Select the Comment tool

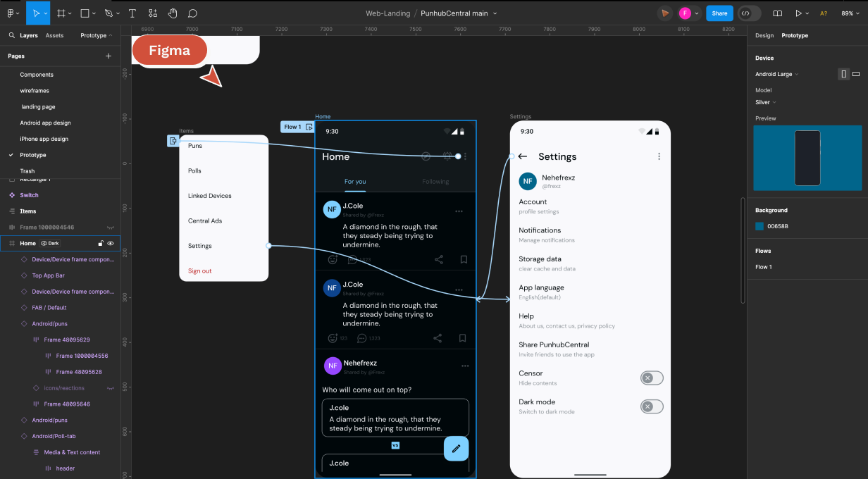point(192,13)
